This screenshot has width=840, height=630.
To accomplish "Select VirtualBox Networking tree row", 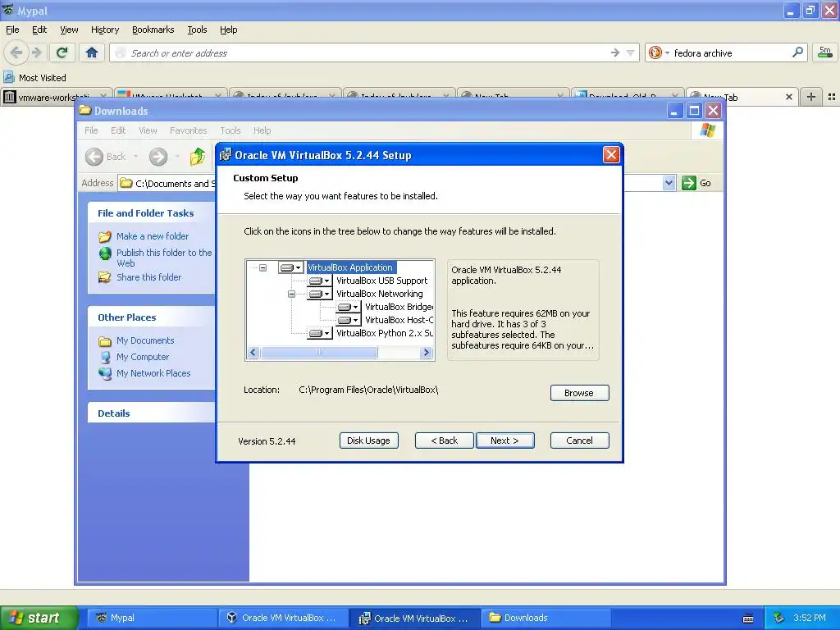I will 379,294.
